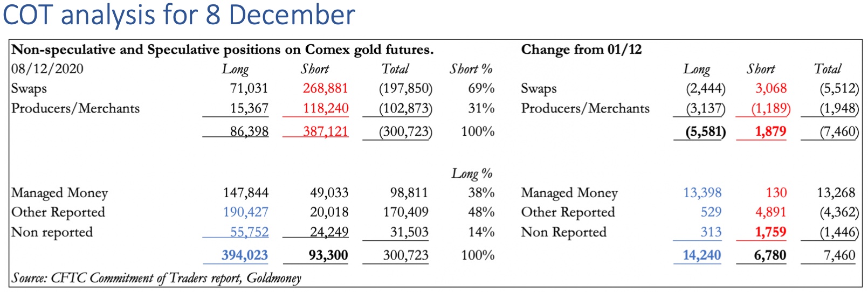The image size is (868, 292).
Task: Select Other Reported long value 190,427
Action: coord(245,212)
